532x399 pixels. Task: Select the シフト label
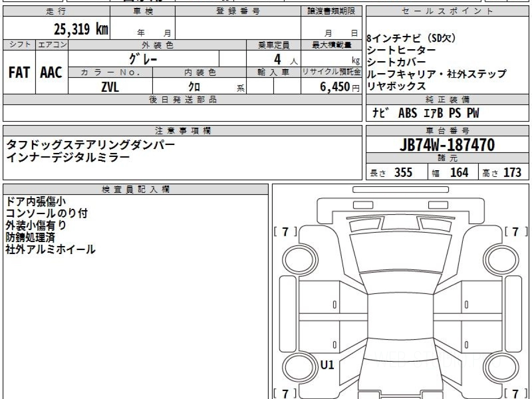19,45
